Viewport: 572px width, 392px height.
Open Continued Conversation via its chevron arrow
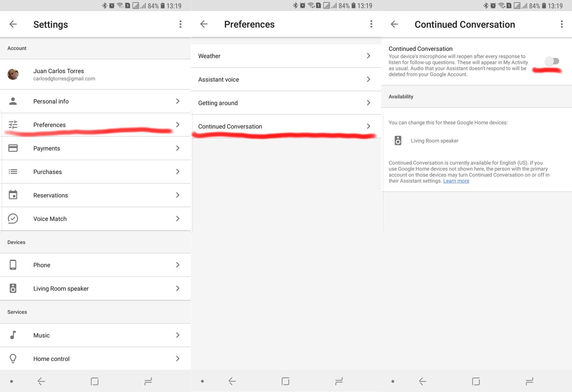pos(369,126)
